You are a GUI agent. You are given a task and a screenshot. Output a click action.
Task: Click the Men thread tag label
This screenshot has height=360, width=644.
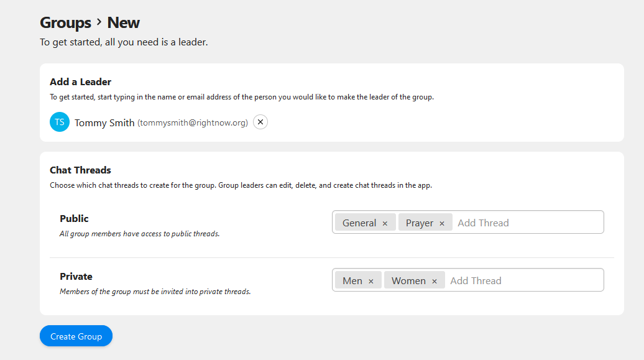click(352, 280)
